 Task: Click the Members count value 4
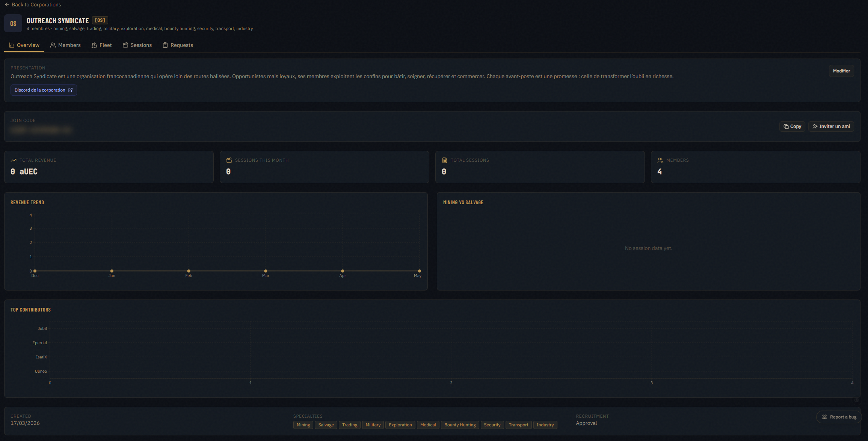tap(660, 172)
